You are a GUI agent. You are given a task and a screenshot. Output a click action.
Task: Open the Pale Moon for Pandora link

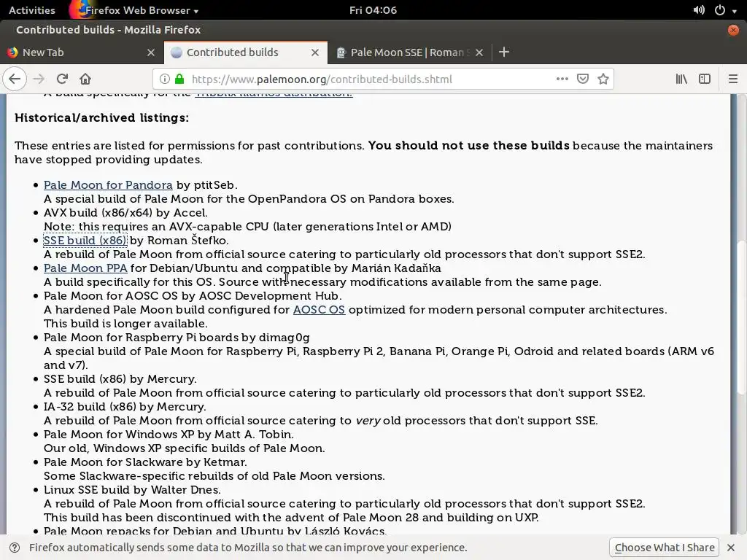pyautogui.click(x=108, y=184)
